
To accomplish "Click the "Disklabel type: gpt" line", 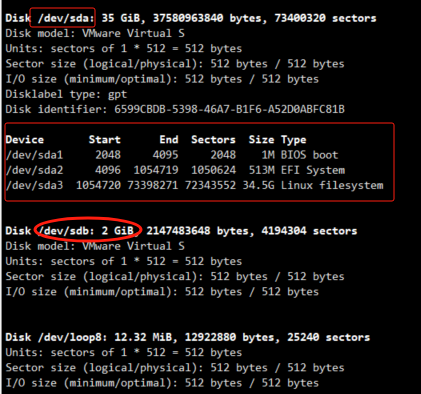I will [x=66, y=95].
